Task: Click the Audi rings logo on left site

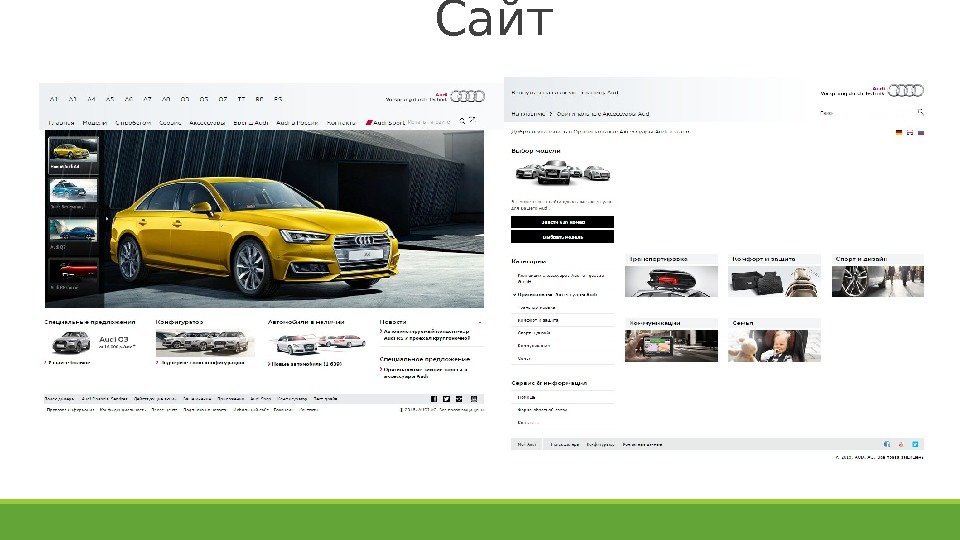Action: coord(468,96)
